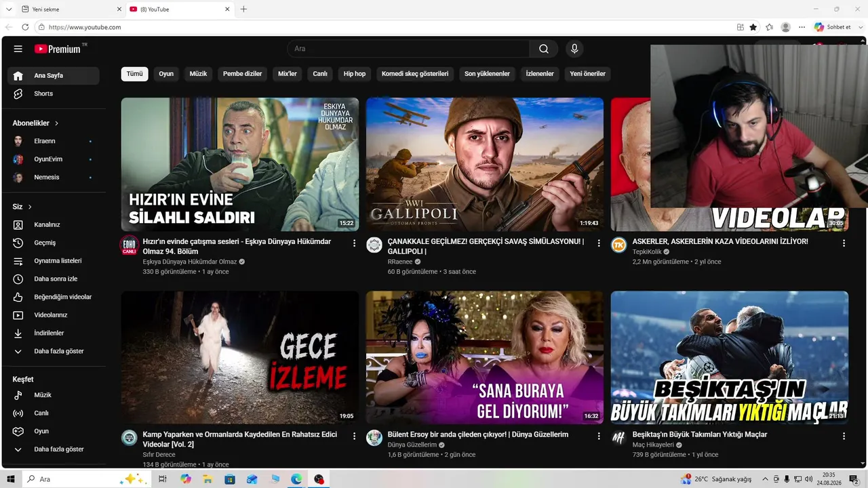The width and height of the screenshot is (868, 488).
Task: Select the Müzik filter chip
Action: tap(198, 74)
